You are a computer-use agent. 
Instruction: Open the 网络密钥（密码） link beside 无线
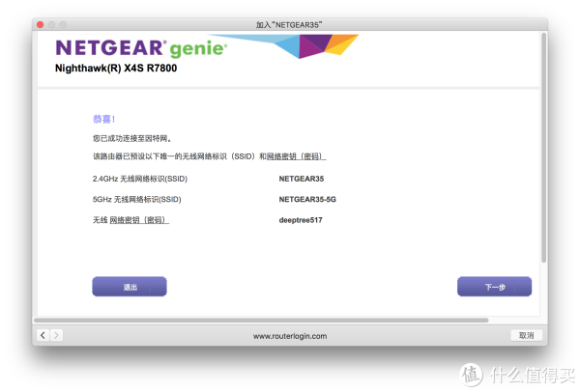pos(139,220)
